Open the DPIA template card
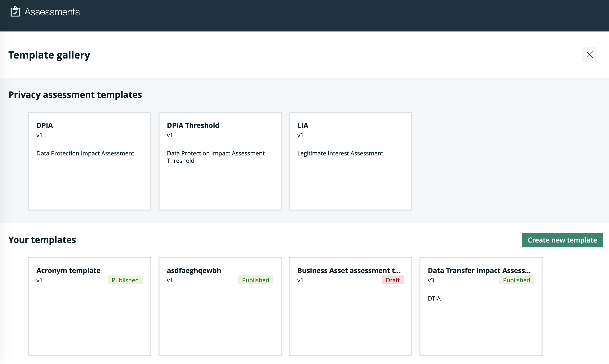The height and width of the screenshot is (364, 609). 89,172
